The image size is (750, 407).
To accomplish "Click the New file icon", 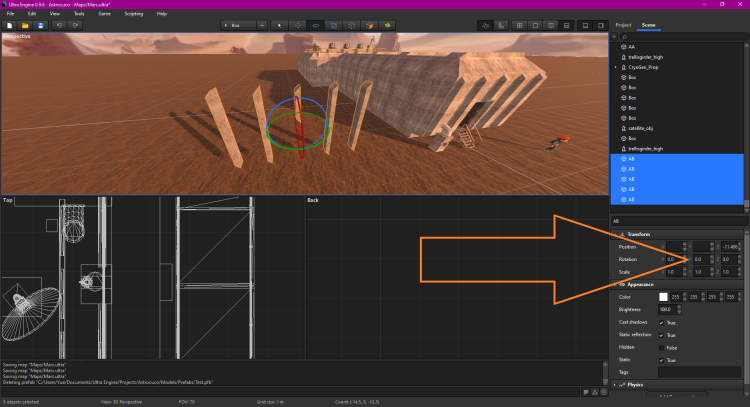I will tap(9, 23).
